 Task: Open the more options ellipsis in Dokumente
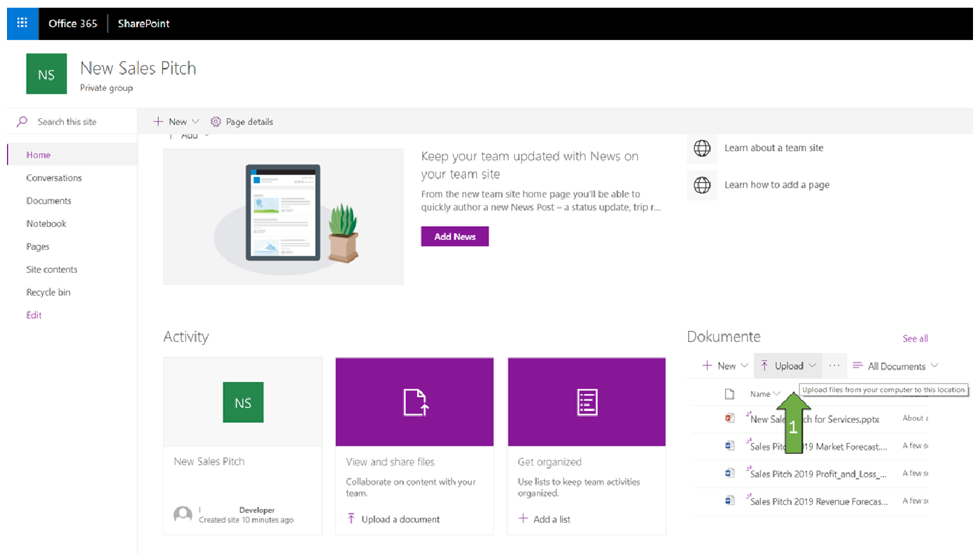(834, 365)
